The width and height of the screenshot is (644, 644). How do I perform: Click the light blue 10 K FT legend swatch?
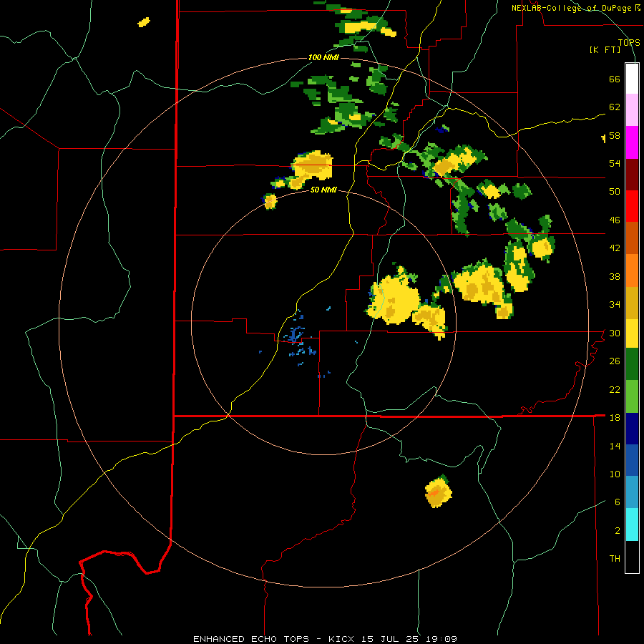click(632, 492)
